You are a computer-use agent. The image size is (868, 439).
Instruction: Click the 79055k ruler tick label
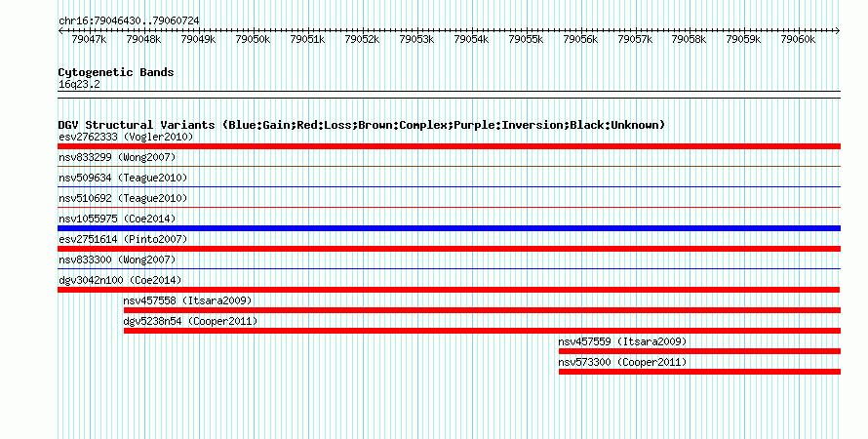[526, 39]
